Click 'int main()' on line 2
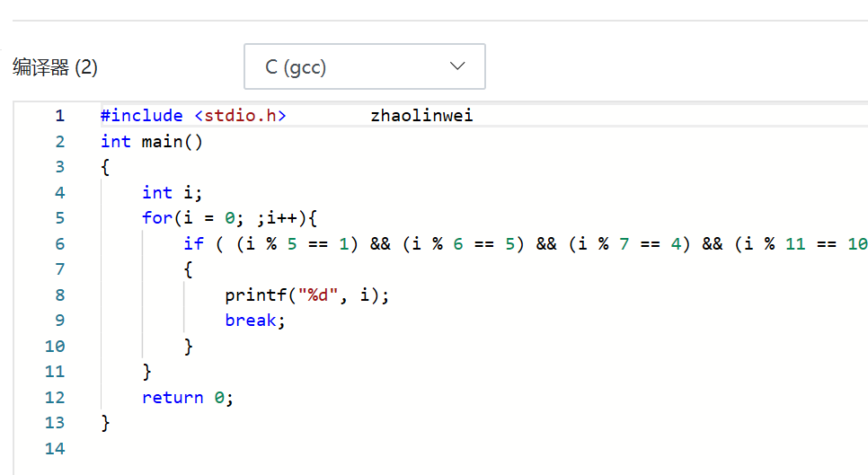Image resolution: width=868 pixels, height=475 pixels. click(152, 142)
